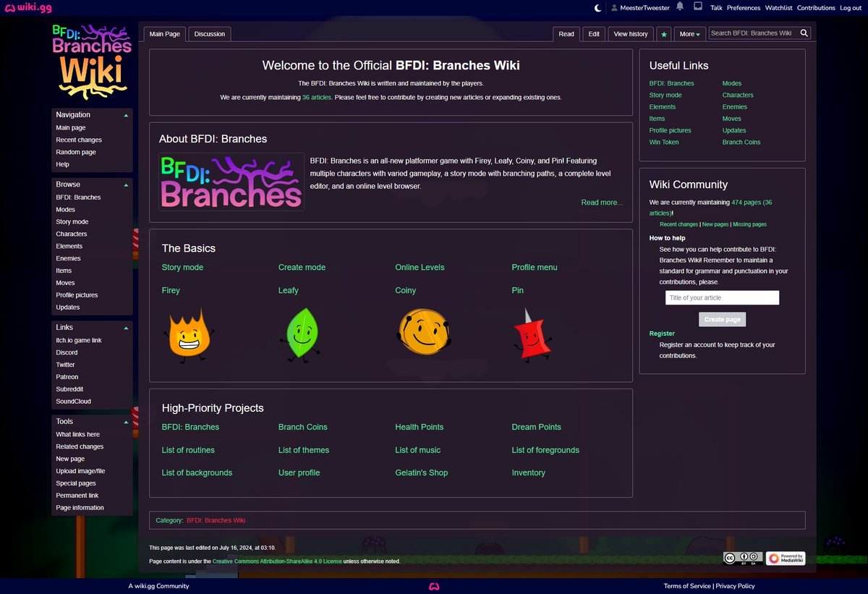Image resolution: width=868 pixels, height=594 pixels.
Task: Open the Discord sidebar link
Action: pos(67,352)
